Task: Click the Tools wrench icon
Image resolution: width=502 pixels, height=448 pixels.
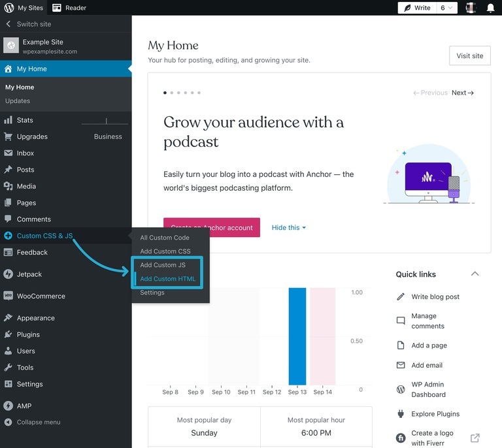Action: point(8,368)
